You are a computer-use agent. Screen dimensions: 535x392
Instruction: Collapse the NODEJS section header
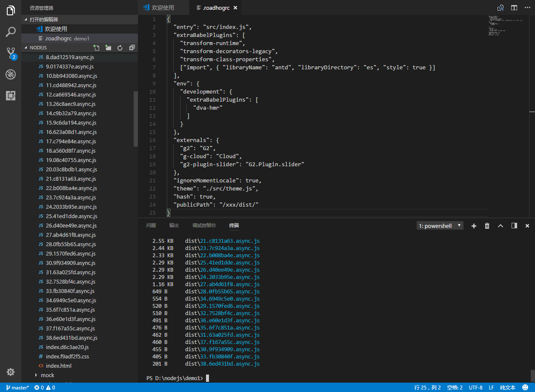tap(38, 48)
